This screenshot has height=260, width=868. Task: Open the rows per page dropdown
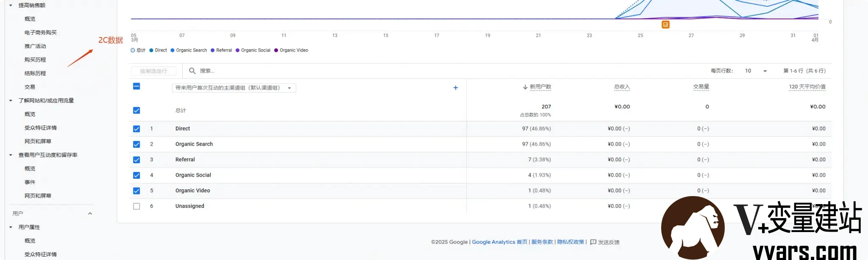point(756,71)
